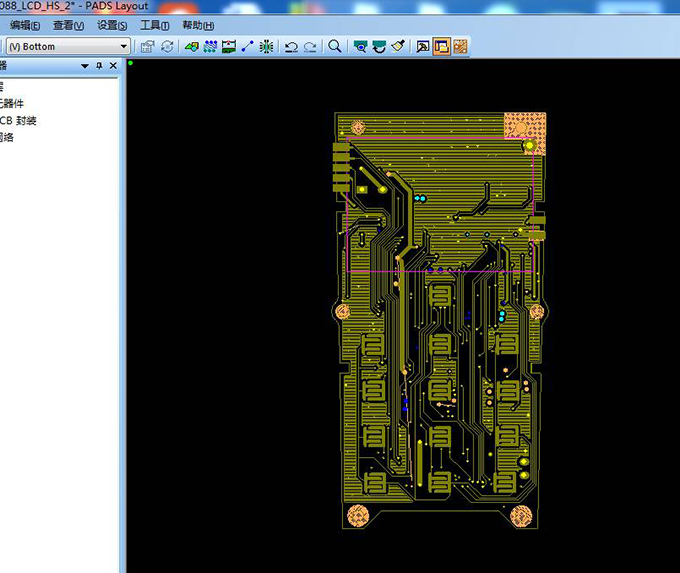This screenshot has width=680, height=573.
Task: Open the 设置(S) menu
Action: pos(112,26)
